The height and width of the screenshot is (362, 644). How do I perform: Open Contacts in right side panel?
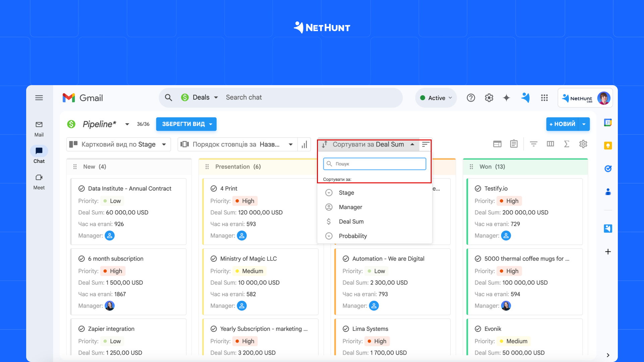[608, 192]
